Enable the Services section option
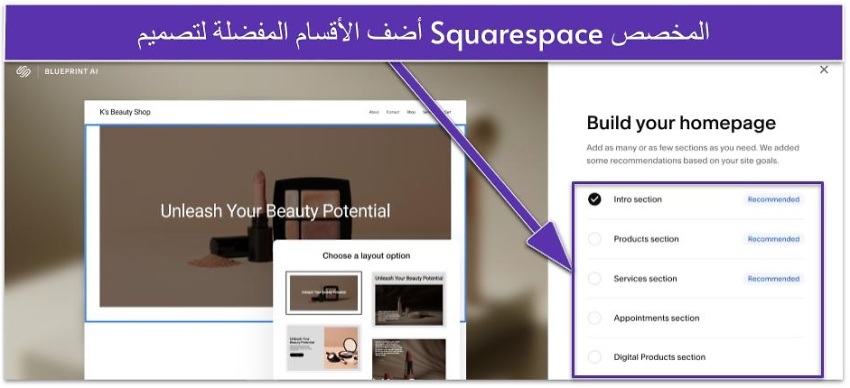This screenshot has height=388, width=850. tap(595, 279)
